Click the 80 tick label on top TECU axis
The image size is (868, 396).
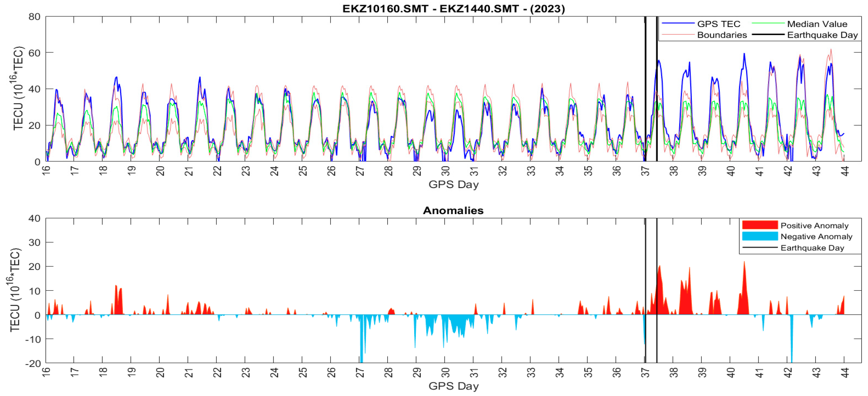tap(34, 17)
